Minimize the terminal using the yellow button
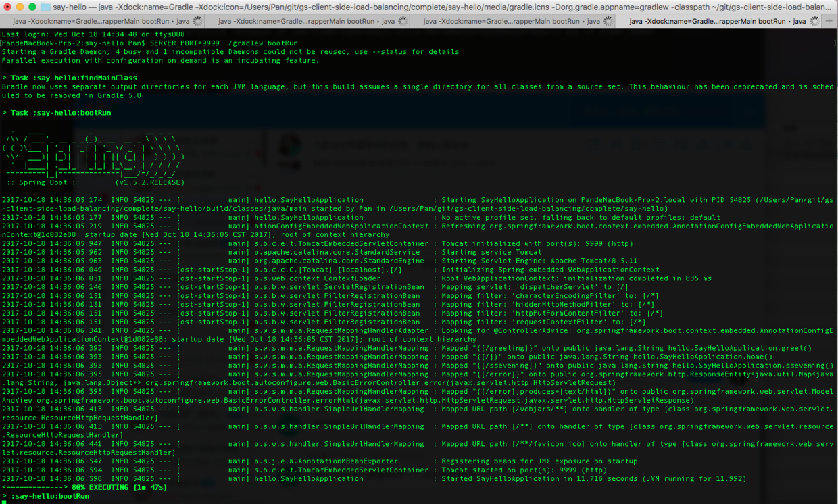Image resolution: width=838 pixels, height=504 pixels. coord(19,7)
